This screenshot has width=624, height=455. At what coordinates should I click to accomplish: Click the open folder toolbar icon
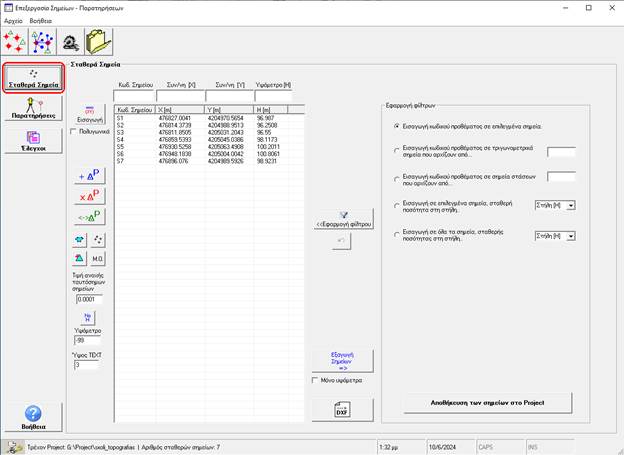click(x=98, y=41)
